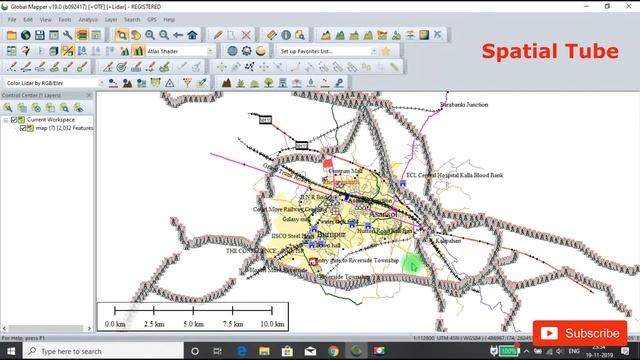Open the Help menu

pos(169,20)
